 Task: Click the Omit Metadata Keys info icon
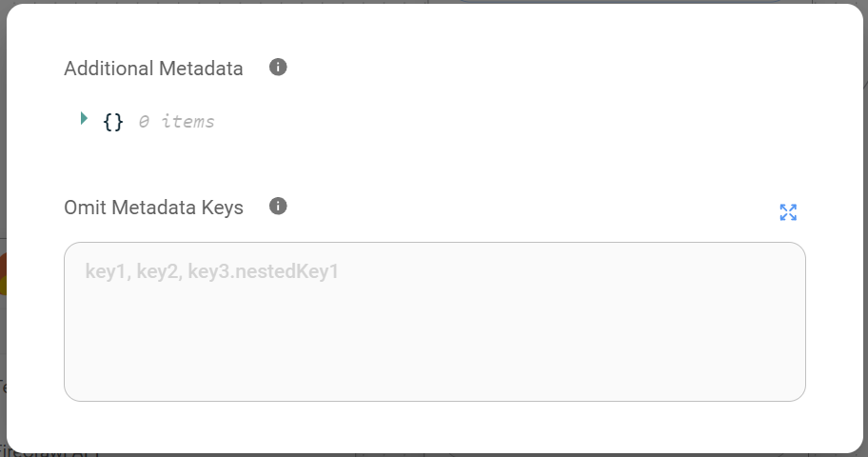pos(278,207)
